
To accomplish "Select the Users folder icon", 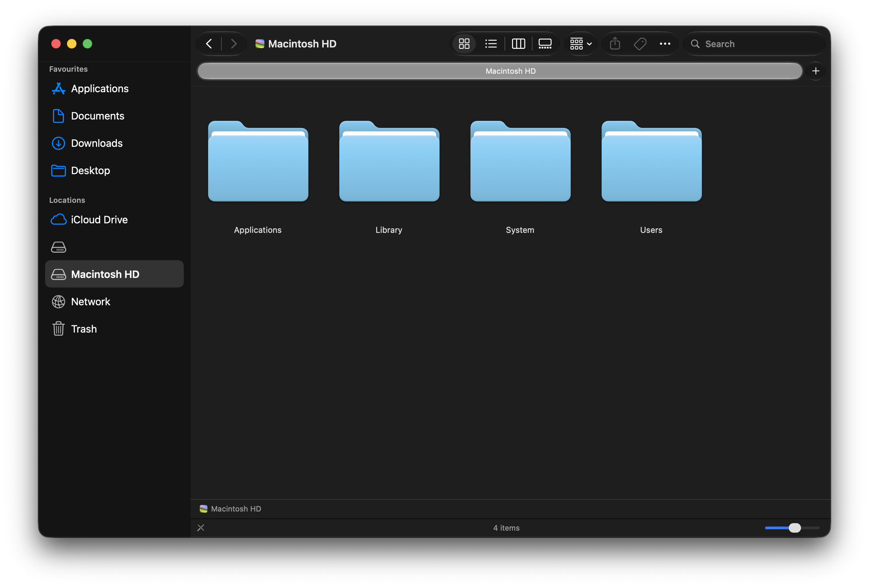I will 652,161.
